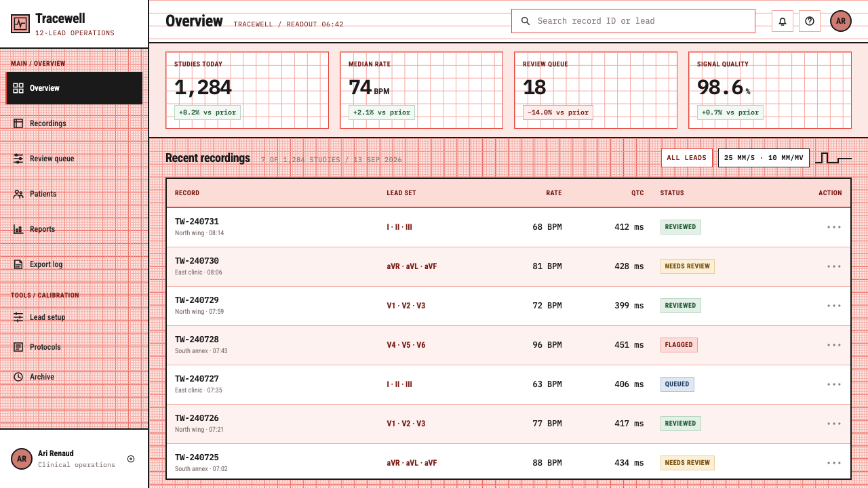The width and height of the screenshot is (868, 488).
Task: Click the Median Rate stat card
Action: 421,90
